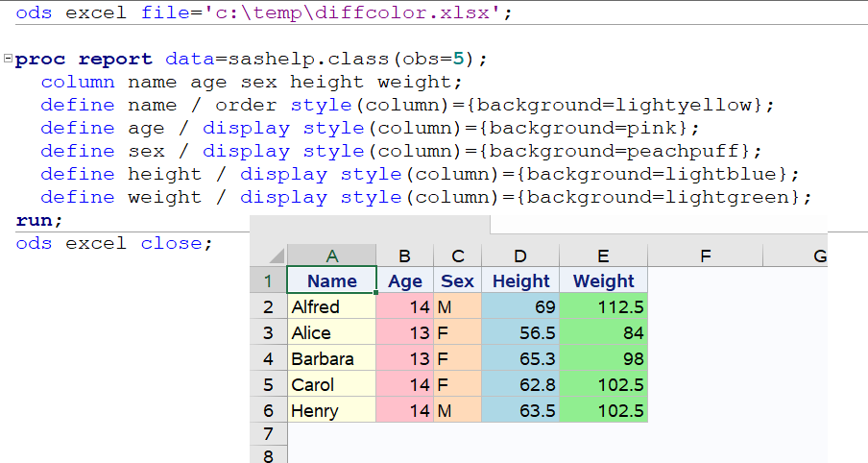Click the pink Age cell for Alice

(x=404, y=333)
